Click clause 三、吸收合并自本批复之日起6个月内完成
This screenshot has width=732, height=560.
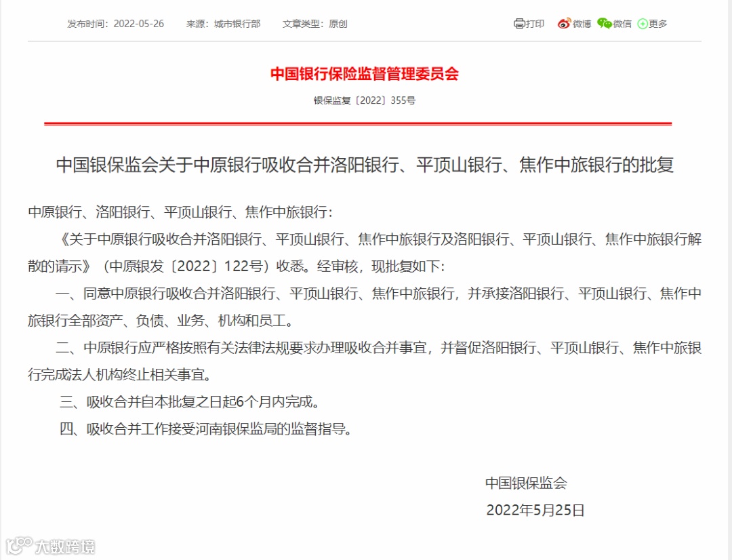(190, 401)
